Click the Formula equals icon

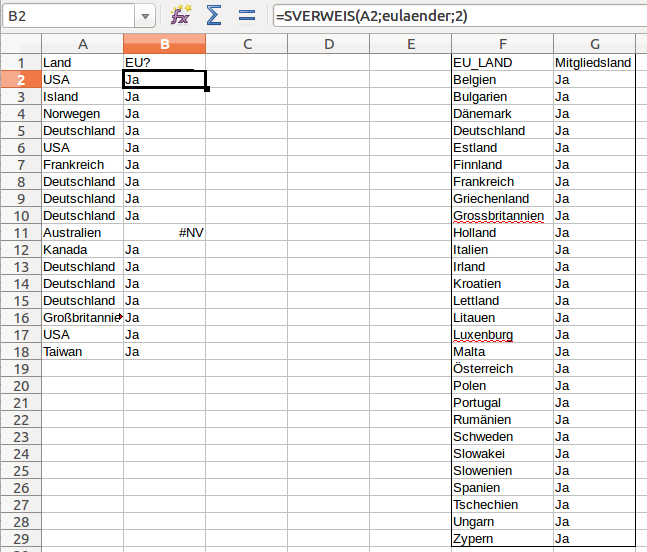click(x=247, y=16)
